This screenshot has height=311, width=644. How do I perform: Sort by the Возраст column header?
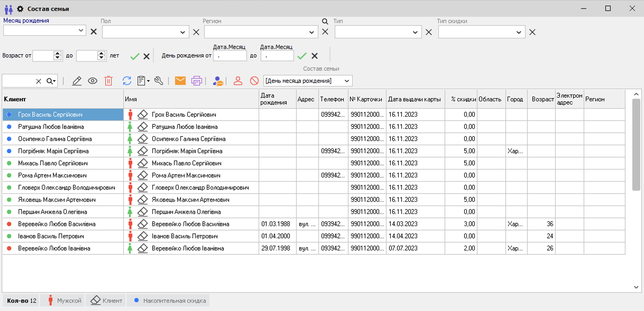coord(541,99)
